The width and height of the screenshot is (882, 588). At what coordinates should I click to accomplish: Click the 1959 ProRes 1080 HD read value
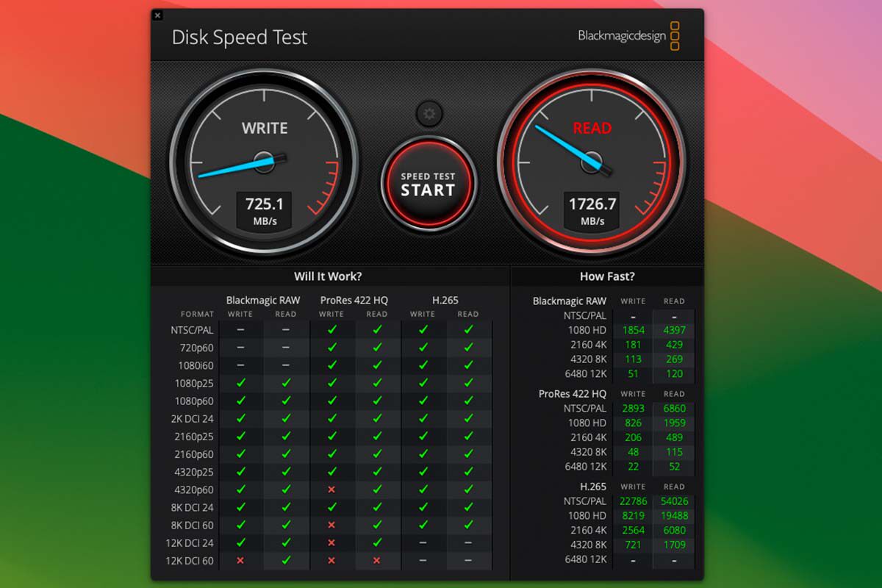tap(674, 423)
